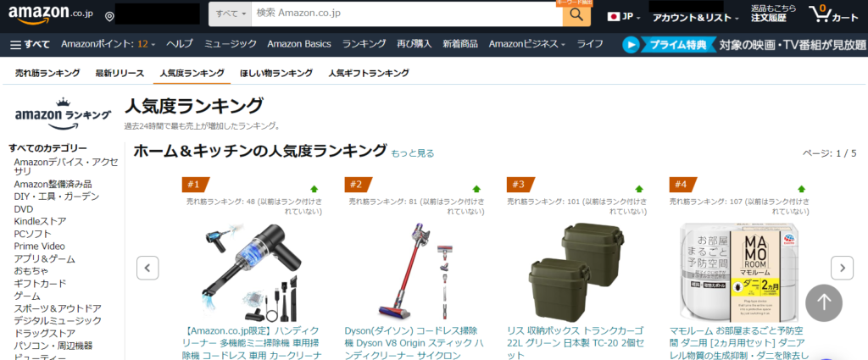Click into the Amazon.co.jp search field
The image size is (868, 360).
(x=407, y=14)
